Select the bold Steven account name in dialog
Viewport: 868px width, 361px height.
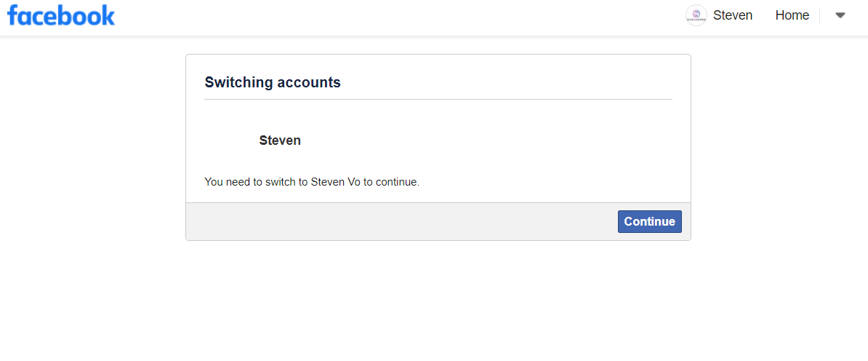click(x=280, y=140)
